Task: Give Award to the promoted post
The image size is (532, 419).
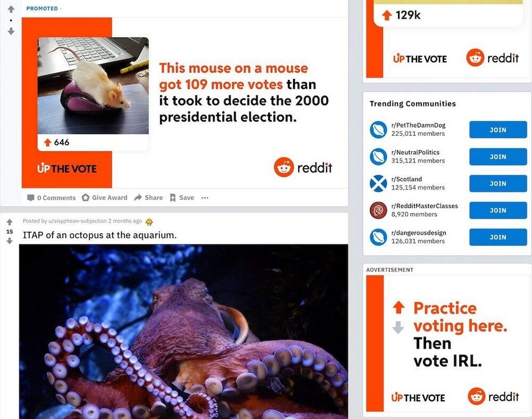Action: coord(104,198)
